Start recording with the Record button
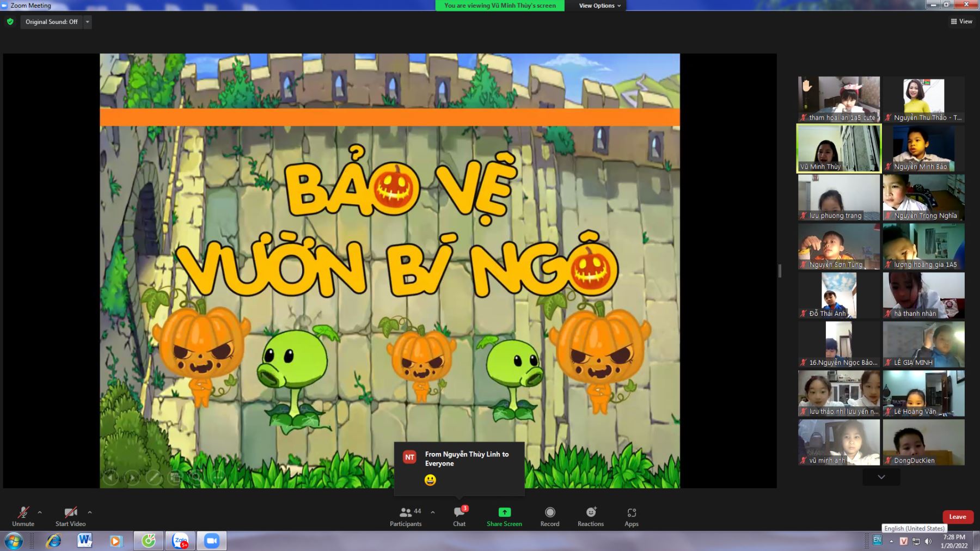Screen dimensions: 980x551 550,516
